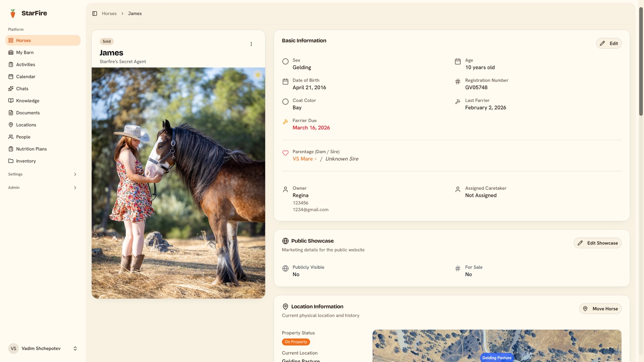
Task: Click the pencil icon in Edit button
Action: point(603,43)
